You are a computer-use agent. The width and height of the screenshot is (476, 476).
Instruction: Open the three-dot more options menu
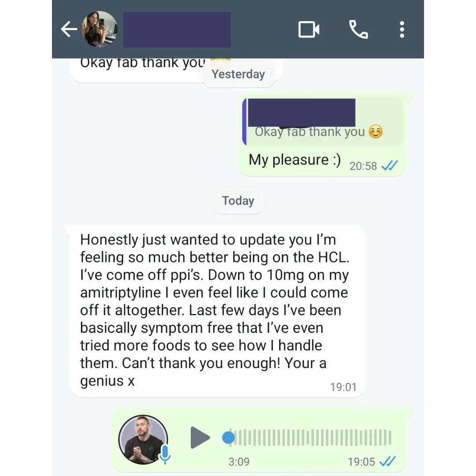tap(402, 30)
